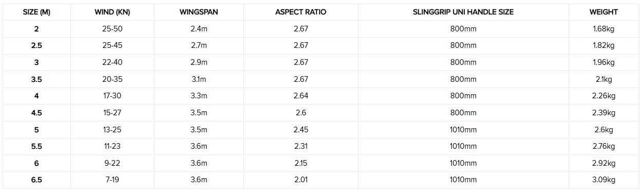This screenshot has height=191, width=644.
Task: Select the WINGSPAN column header
Action: pos(199,12)
